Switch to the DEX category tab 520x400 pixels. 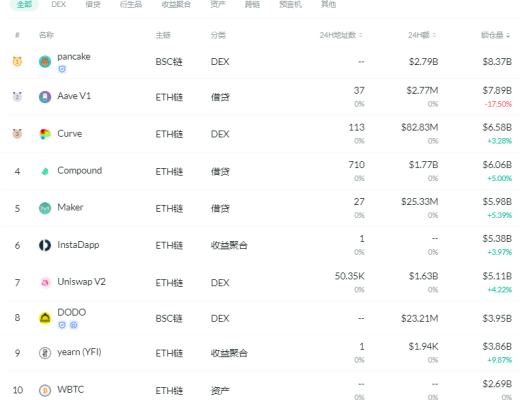[59, 4]
